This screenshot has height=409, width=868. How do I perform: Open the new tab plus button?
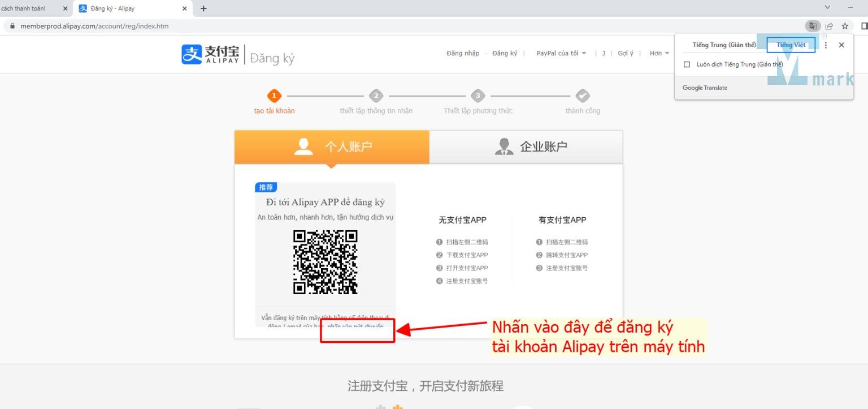(203, 8)
